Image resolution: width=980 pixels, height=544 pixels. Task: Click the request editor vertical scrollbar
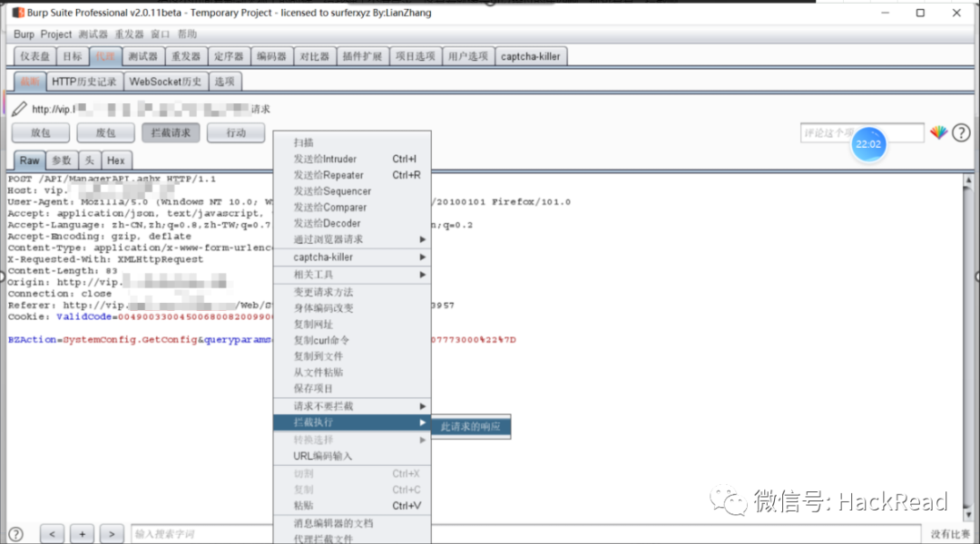coord(968,347)
